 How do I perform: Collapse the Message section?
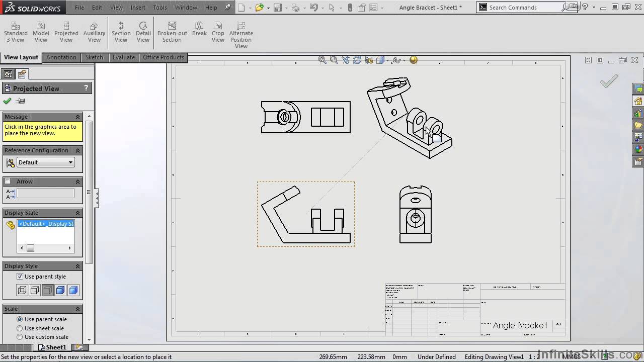tap(77, 117)
